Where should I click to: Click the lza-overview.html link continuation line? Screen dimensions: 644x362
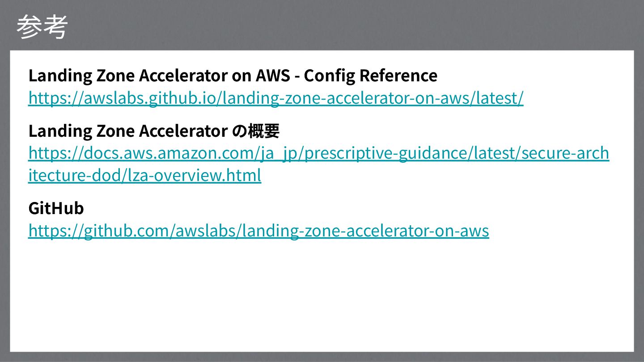(x=144, y=175)
